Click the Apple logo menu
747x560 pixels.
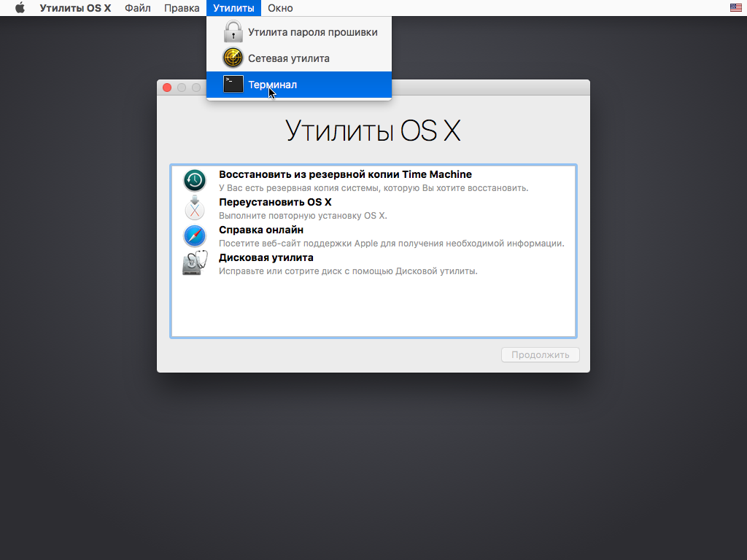tap(20, 8)
